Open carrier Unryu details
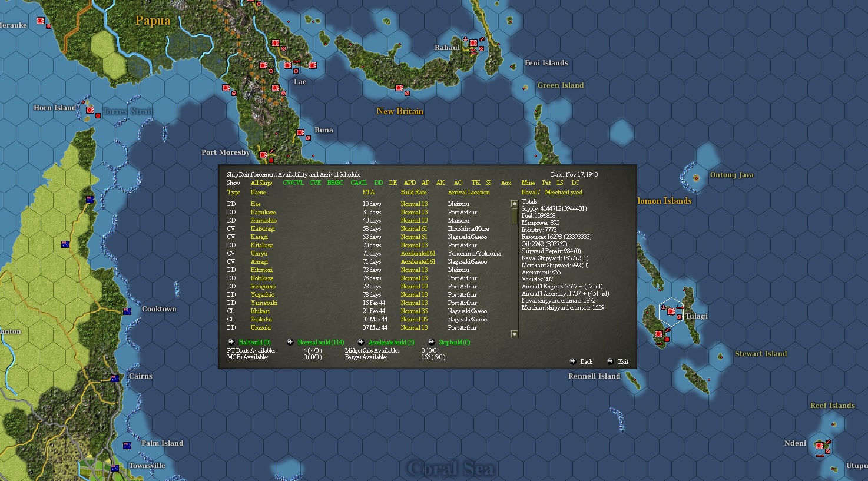Image resolution: width=868 pixels, height=481 pixels. tap(259, 254)
